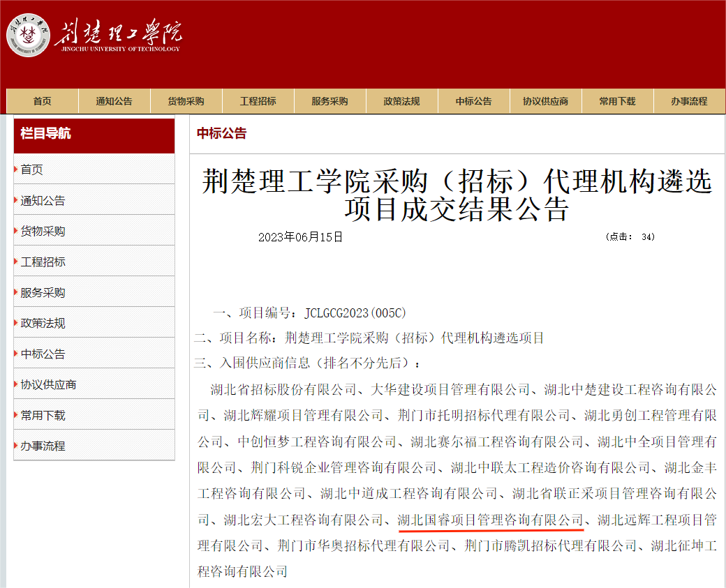Click the 荆楚理工学院 calligraphy title banner

point(119,35)
